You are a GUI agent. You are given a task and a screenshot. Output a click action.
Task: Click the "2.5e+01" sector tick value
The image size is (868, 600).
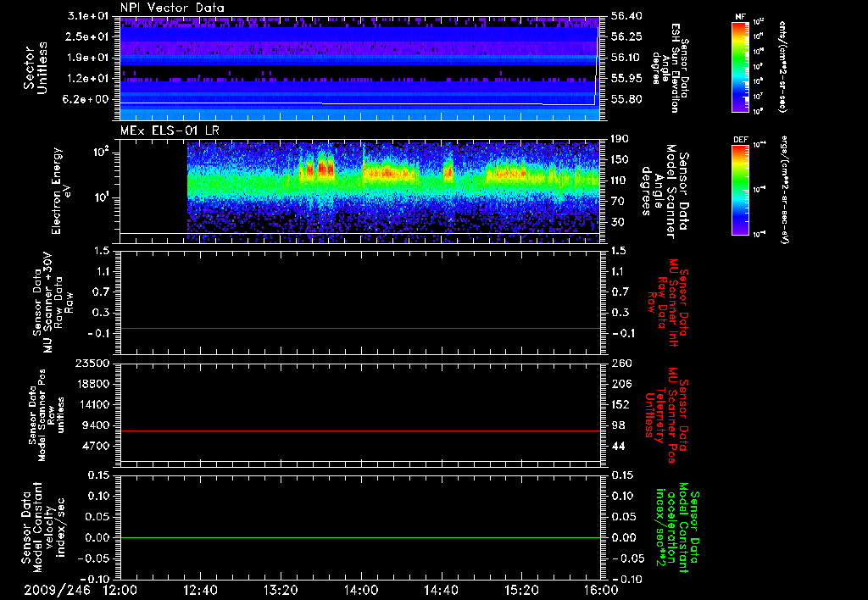click(87, 36)
